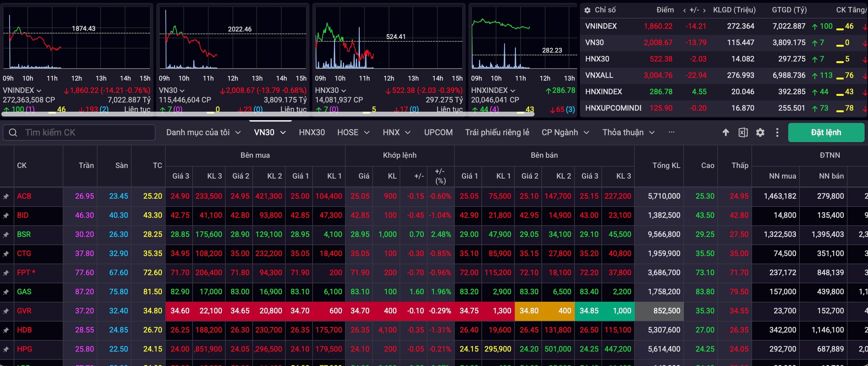Open the VNINDEX intraday chart
This screenshot has width=868, height=366.
coord(77,38)
